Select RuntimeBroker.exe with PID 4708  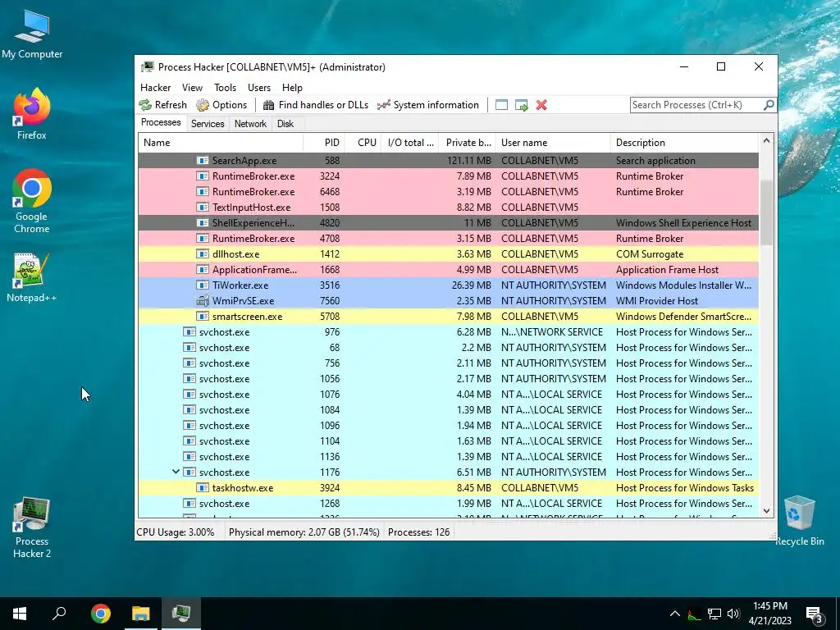click(449, 238)
